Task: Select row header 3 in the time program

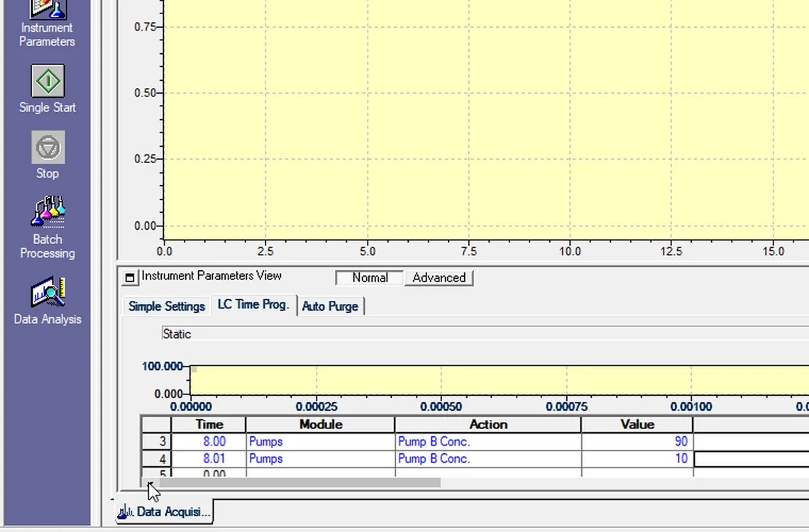Action: (x=156, y=442)
